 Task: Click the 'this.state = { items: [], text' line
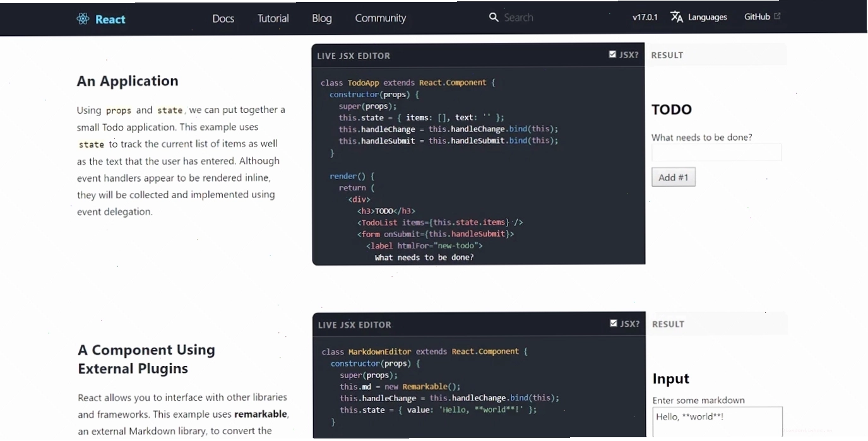[x=421, y=117]
